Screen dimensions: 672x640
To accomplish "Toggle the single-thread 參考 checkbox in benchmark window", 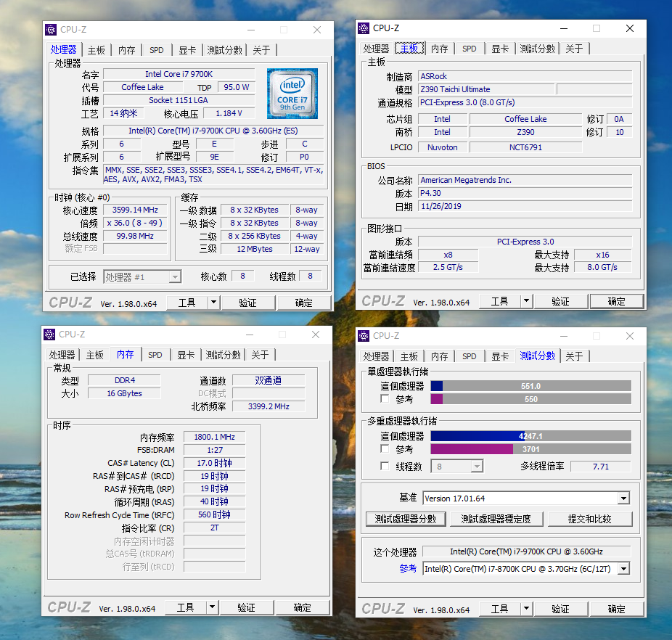I will point(385,398).
